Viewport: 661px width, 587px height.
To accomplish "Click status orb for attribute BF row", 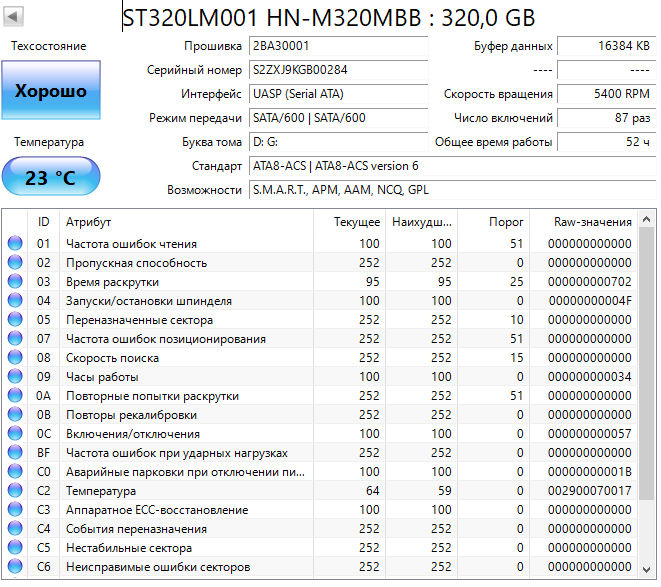I will click(15, 452).
